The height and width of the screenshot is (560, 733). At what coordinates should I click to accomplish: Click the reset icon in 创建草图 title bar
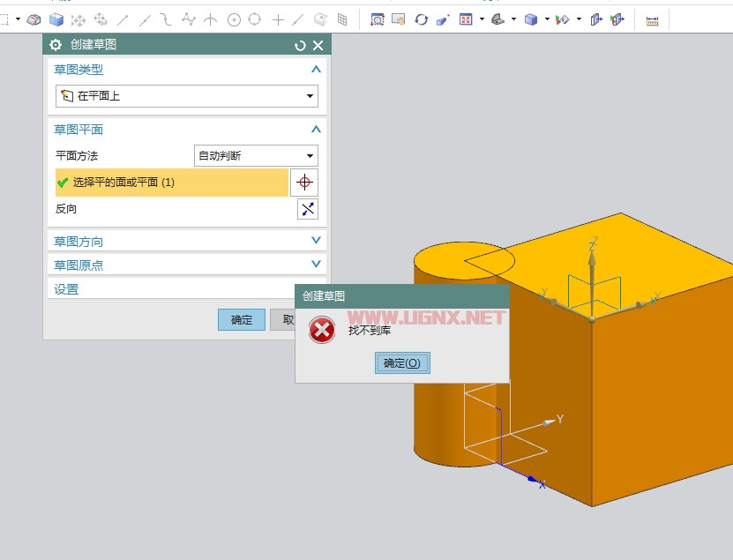pyautogui.click(x=300, y=45)
